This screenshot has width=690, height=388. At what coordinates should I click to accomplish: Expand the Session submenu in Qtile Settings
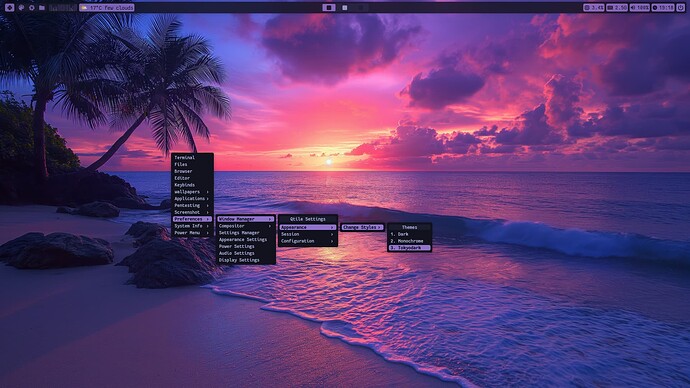click(x=308, y=234)
